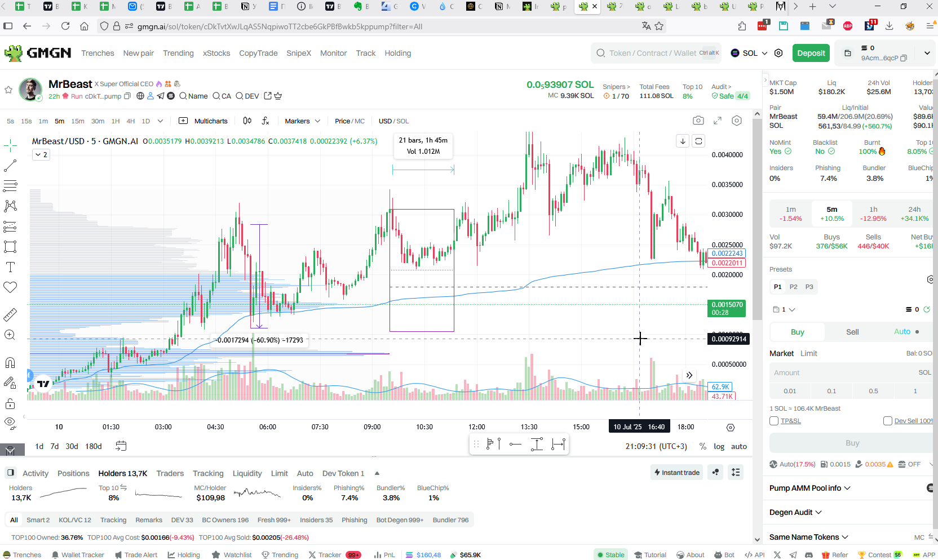Click the GMGN home logo
Image resolution: width=938 pixels, height=560 pixels.
(x=38, y=53)
